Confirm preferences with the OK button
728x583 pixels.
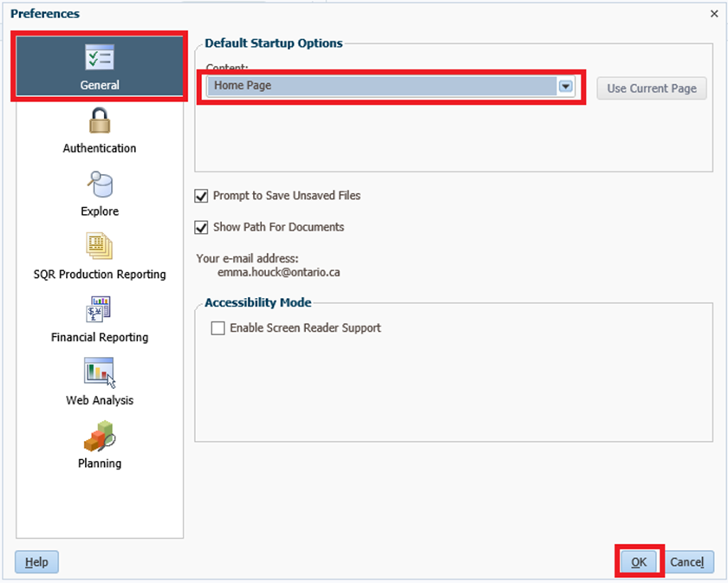coord(639,562)
